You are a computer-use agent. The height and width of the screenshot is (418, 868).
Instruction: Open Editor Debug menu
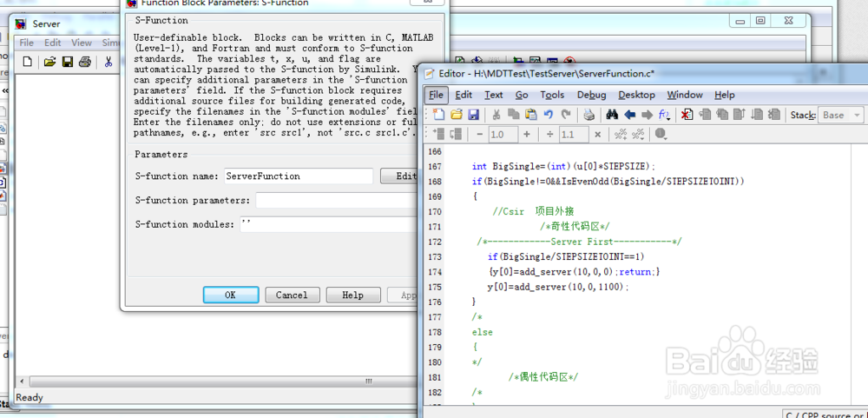[x=591, y=95]
